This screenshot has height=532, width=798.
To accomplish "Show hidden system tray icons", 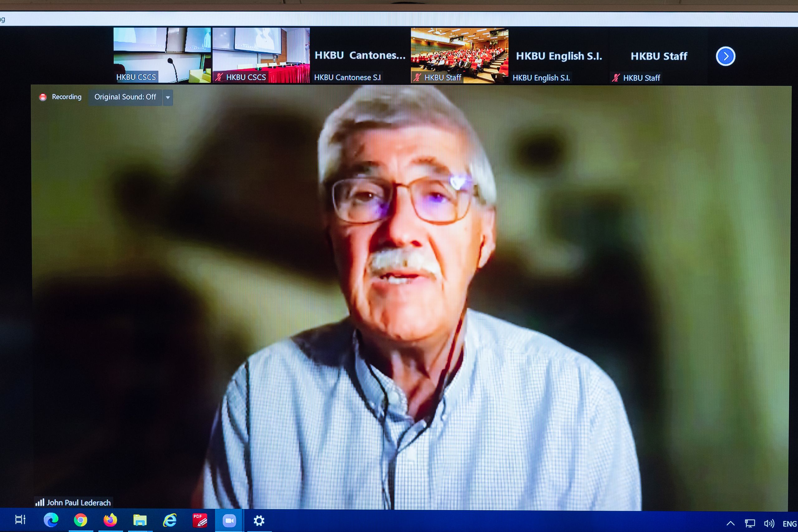I will [x=730, y=523].
